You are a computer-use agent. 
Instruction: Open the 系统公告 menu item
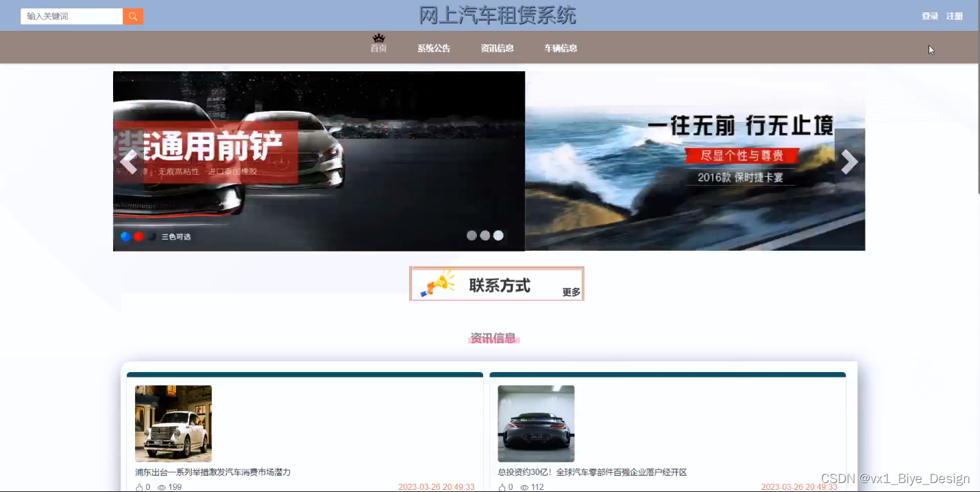tap(434, 49)
